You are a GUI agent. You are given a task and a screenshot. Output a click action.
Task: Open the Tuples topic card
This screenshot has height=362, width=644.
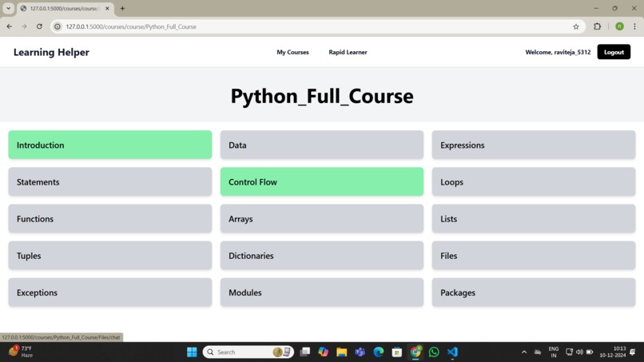tap(110, 256)
